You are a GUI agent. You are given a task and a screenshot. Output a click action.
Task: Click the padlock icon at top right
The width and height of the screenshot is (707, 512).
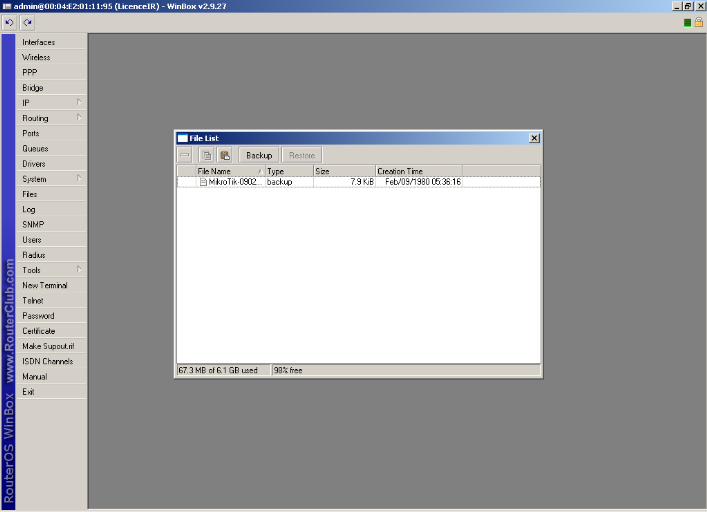click(698, 22)
